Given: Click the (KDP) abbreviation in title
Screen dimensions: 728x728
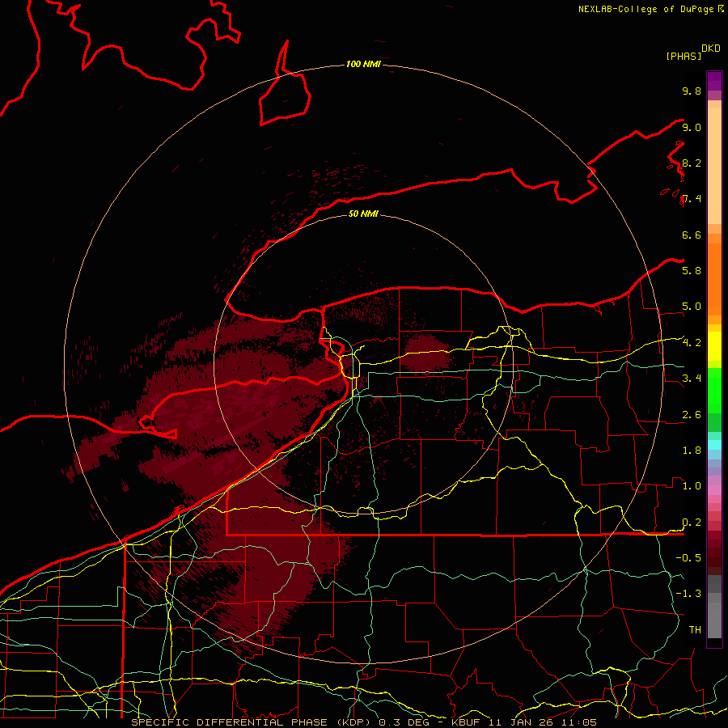Looking at the screenshot, I should point(353,722).
